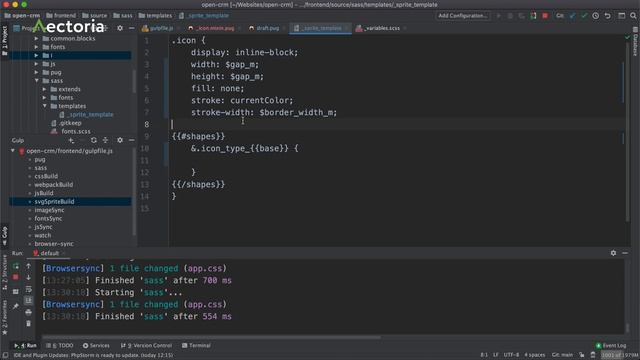640x360 pixels.
Task: Open the Terminal tool window tab
Action: click(196, 346)
